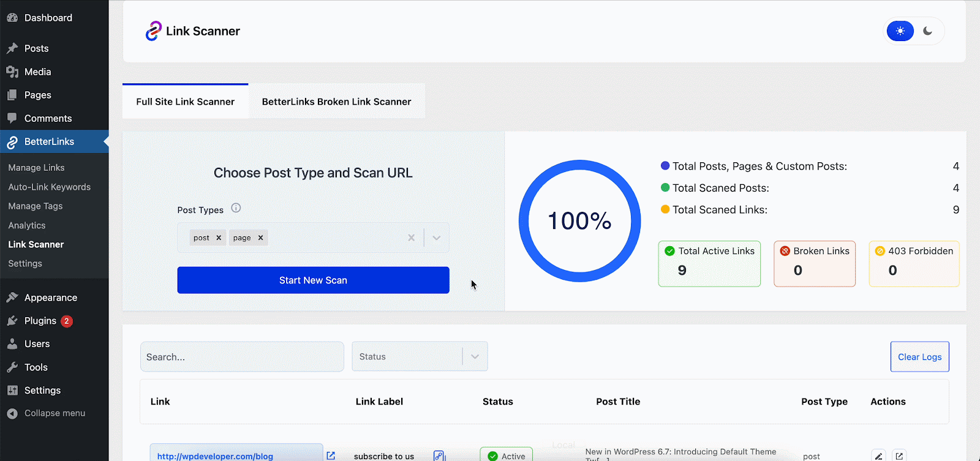980x461 pixels.
Task: Click Start New Scan button
Action: [313, 280]
